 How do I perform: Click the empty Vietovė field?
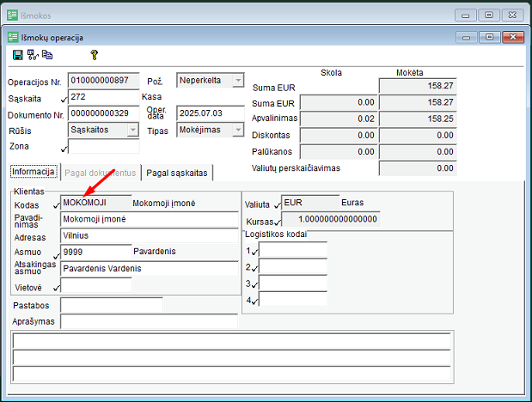coord(96,285)
